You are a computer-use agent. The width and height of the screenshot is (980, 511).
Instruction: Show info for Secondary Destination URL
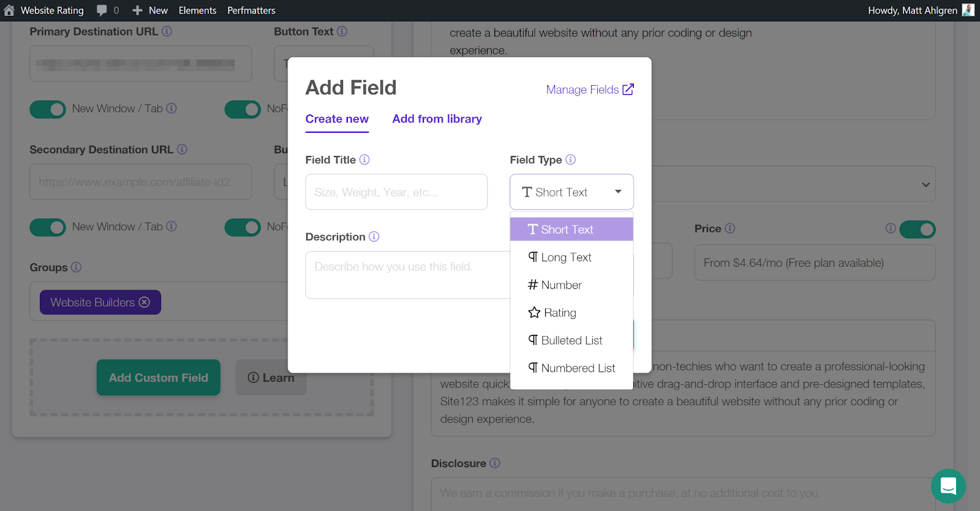tap(182, 149)
